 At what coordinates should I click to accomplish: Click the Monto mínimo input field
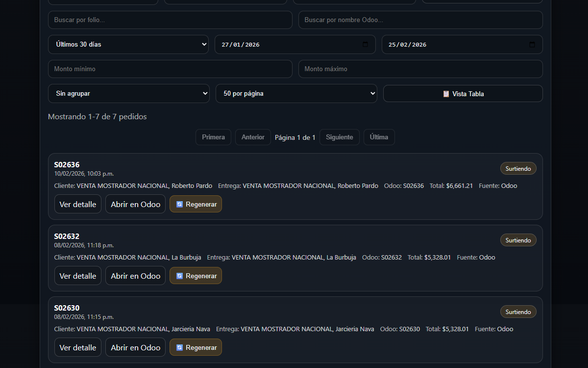170,69
